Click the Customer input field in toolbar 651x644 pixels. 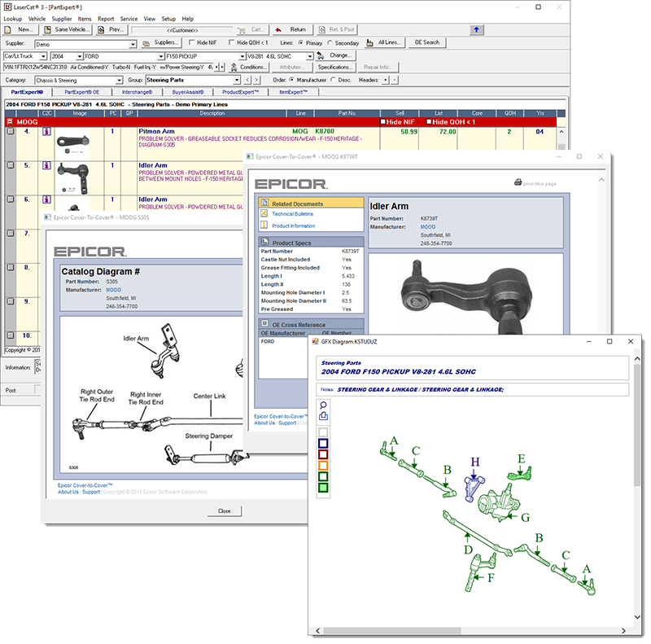[x=182, y=30]
